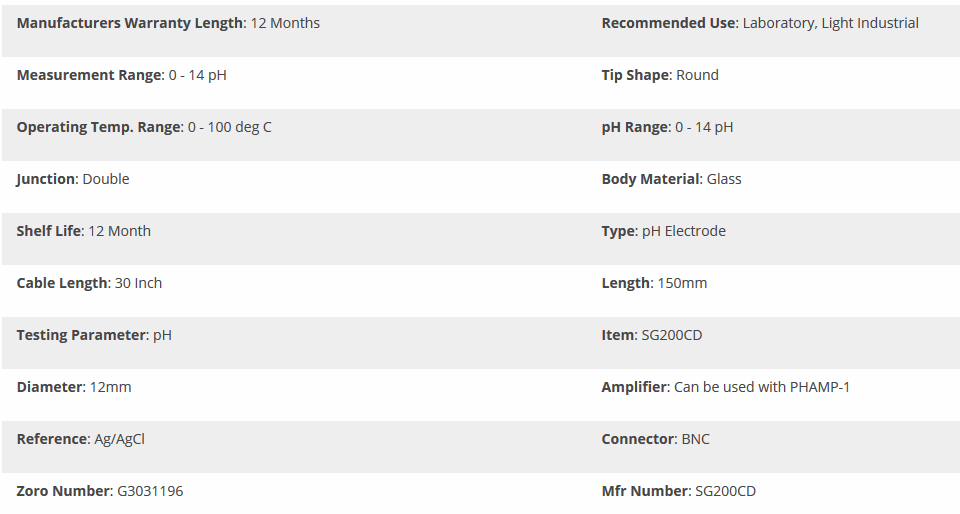Viewport: 960px width, 514px height.
Task: Click the Operating Temp. Range row
Action: [144, 127]
